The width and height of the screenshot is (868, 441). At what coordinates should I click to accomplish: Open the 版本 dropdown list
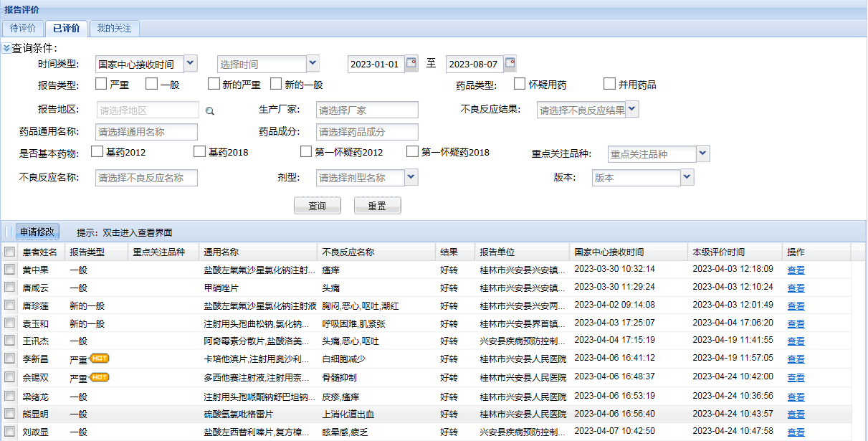tap(687, 177)
